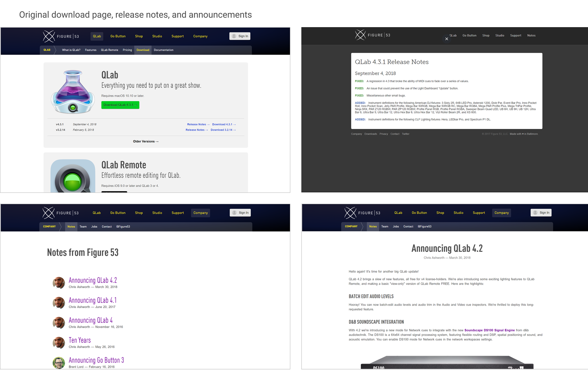
Task: Open Announcing QLab 4 post link
Action: (91, 320)
